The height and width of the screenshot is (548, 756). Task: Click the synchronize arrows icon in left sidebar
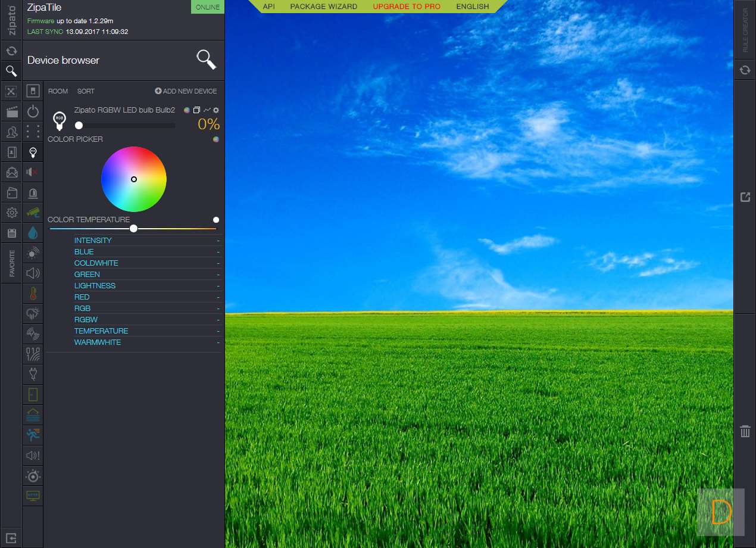11,51
